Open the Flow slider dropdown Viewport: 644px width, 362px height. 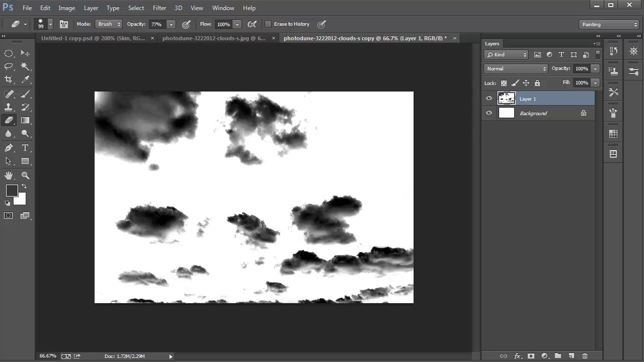tap(237, 24)
